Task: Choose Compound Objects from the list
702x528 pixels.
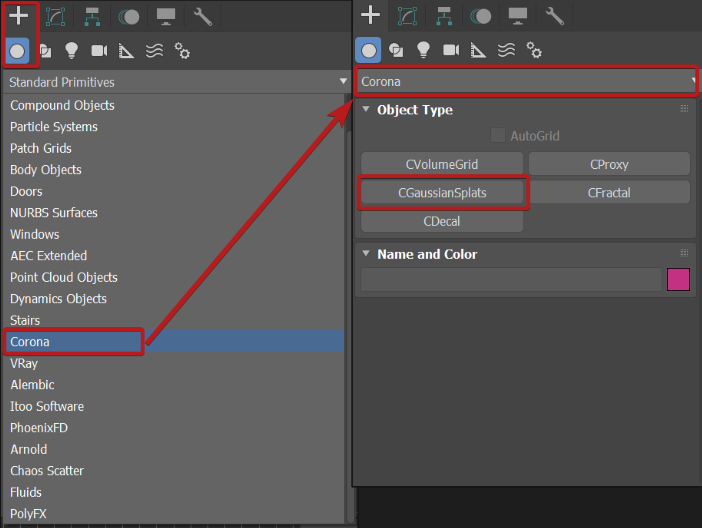Action: 174,105
